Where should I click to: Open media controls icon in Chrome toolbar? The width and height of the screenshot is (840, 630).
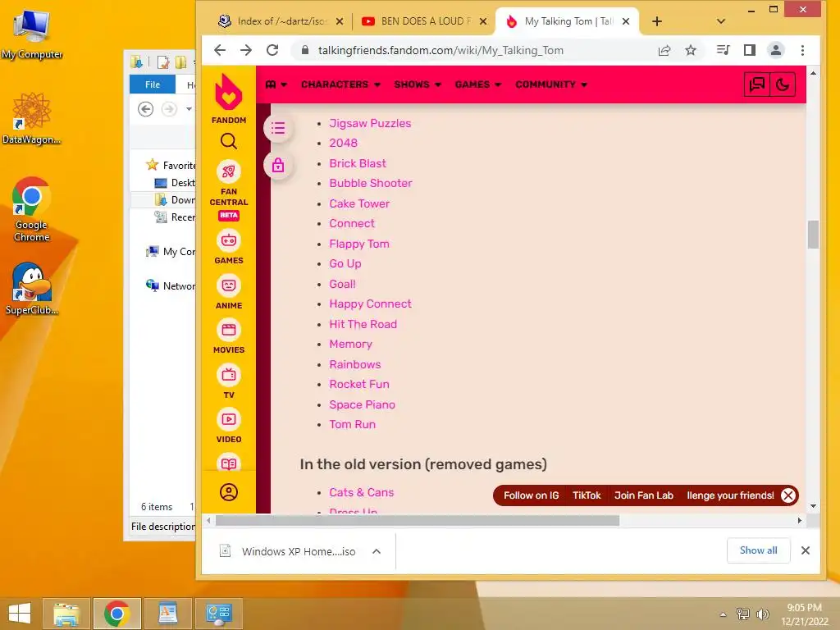(x=723, y=50)
